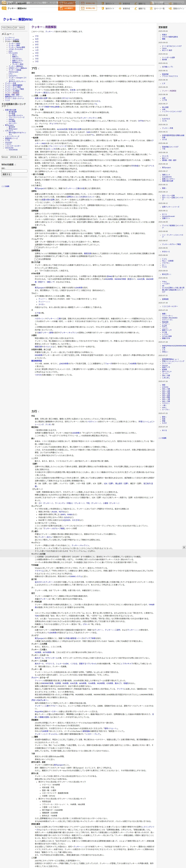Open ビートまりお/コメントログ in update history
This screenshot has width=186, height=868.
pos(172,46)
